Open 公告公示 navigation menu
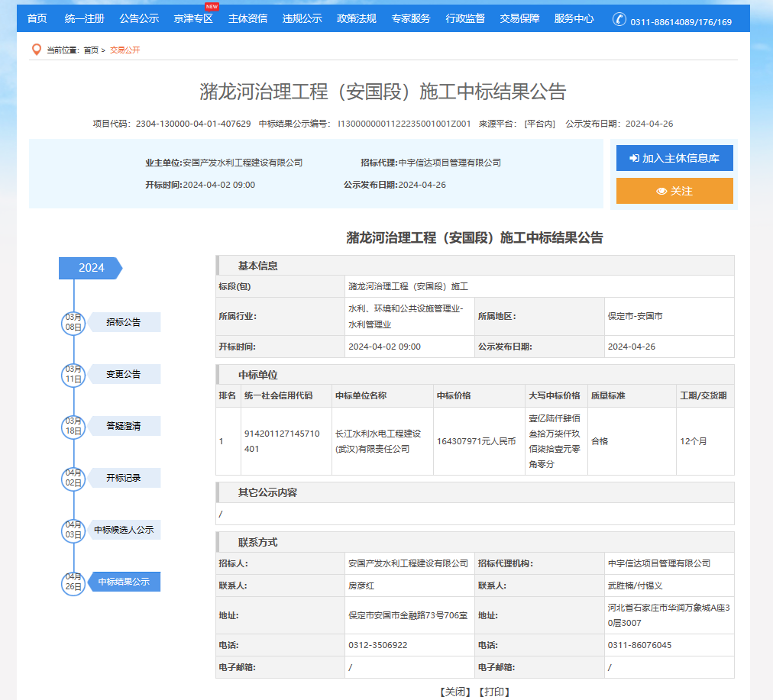 139,18
